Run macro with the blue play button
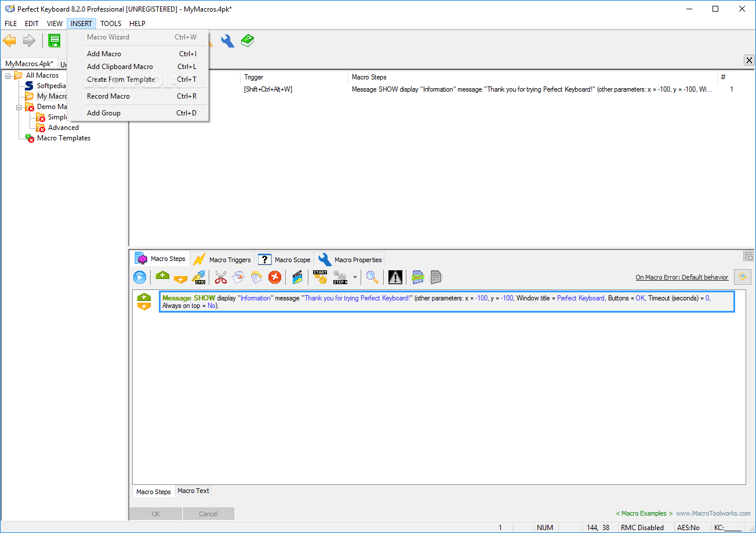Screen dimensions: 756x533 pyautogui.click(x=140, y=277)
